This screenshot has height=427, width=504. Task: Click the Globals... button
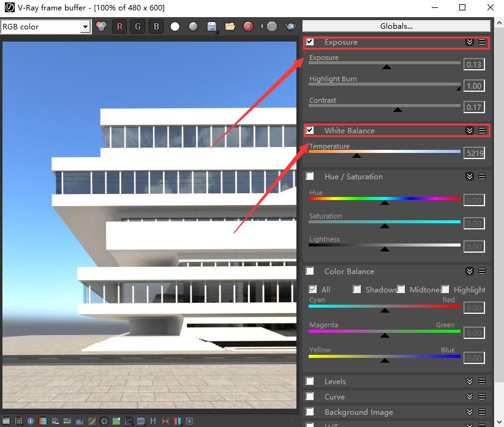click(396, 26)
